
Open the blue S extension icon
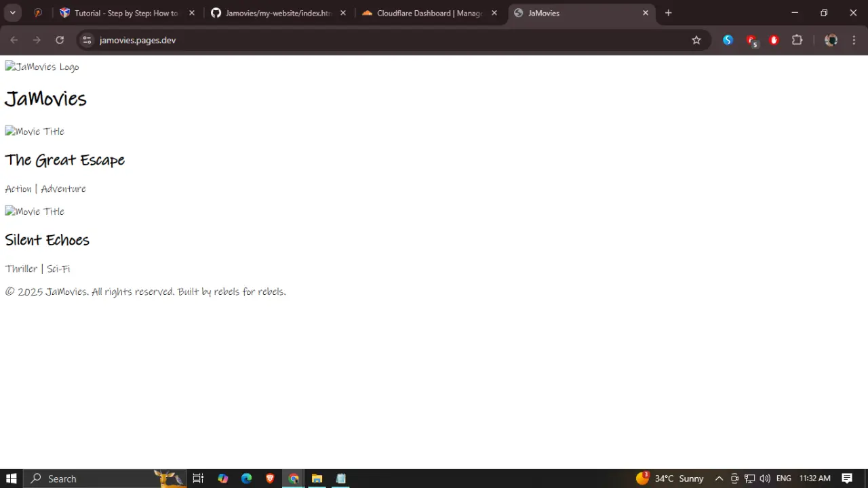click(728, 40)
